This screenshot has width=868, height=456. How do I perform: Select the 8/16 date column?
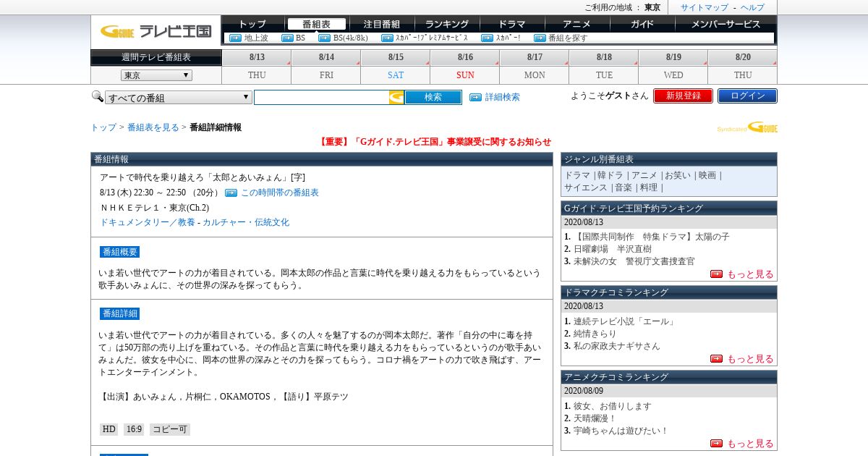pos(465,57)
